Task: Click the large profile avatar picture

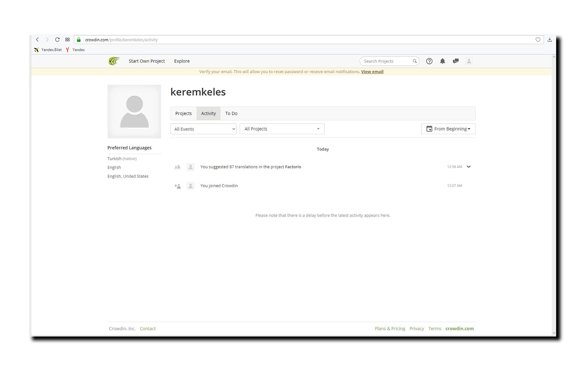Action: point(134,111)
